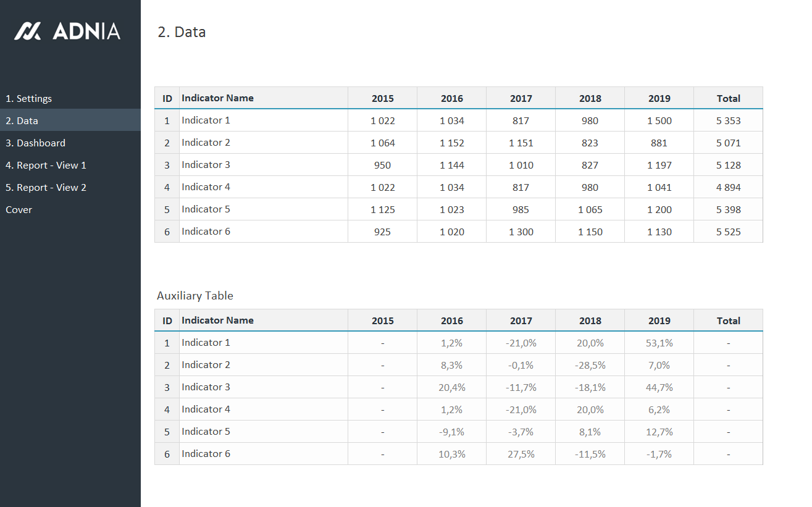
Task: Click the -28,5% growth cell
Action: coord(590,366)
